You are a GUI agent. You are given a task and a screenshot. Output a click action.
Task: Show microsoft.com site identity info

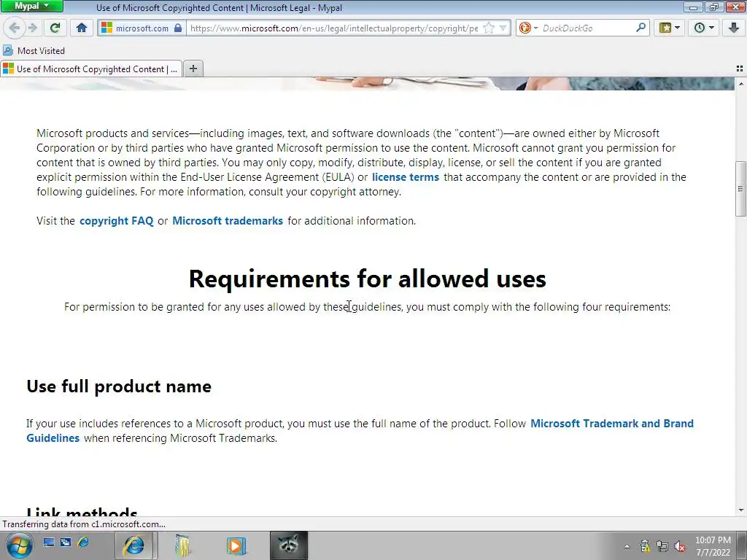[x=142, y=28]
